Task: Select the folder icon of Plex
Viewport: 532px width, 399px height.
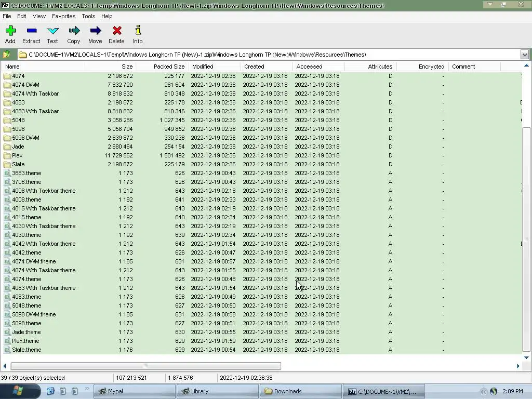Action: point(7,155)
